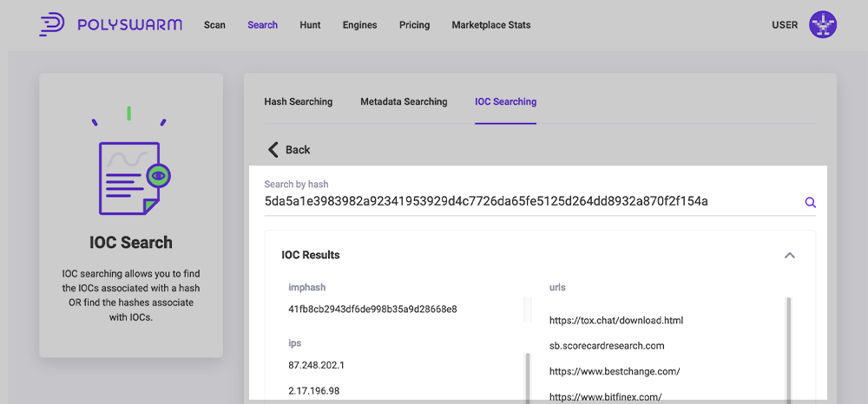
Task: Click the imphash list scrollbar
Action: 527,310
